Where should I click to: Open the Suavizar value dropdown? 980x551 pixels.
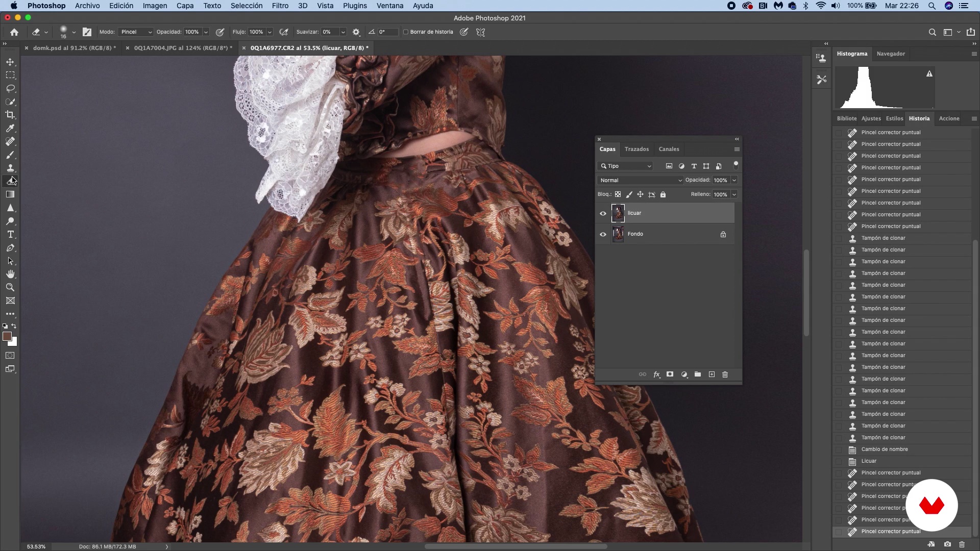[343, 32]
